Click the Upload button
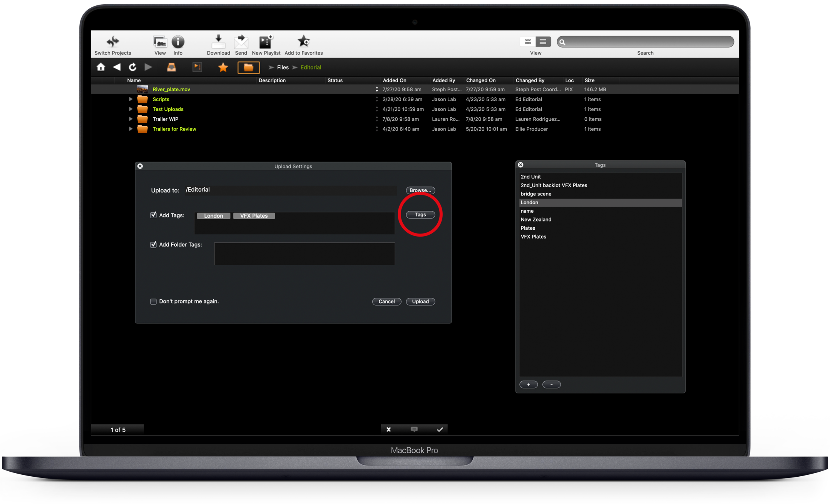The width and height of the screenshot is (830, 504). click(x=420, y=302)
